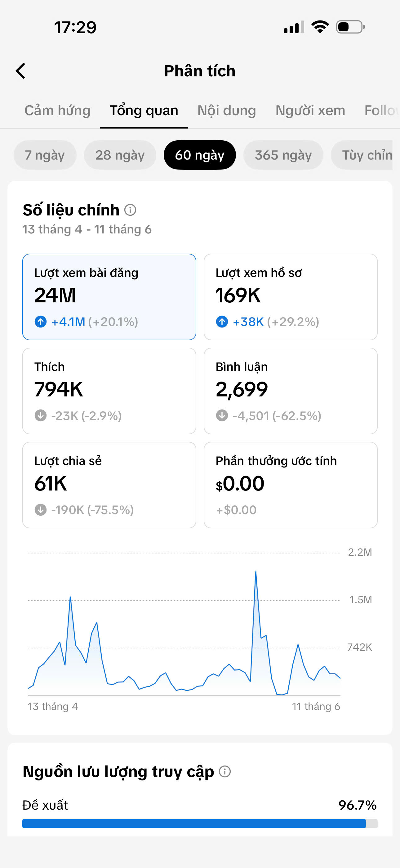The width and height of the screenshot is (400, 868).
Task: Tap the back arrow icon
Action: 20,71
